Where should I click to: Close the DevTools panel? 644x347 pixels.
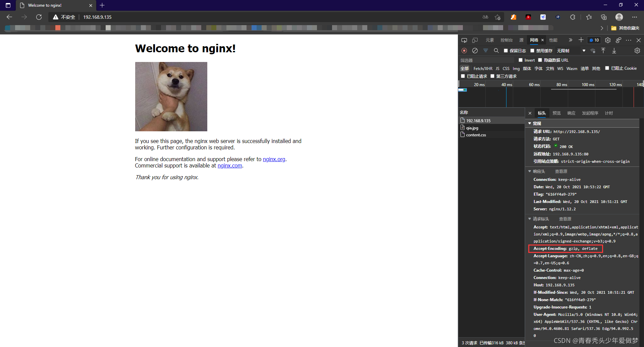pyautogui.click(x=639, y=40)
